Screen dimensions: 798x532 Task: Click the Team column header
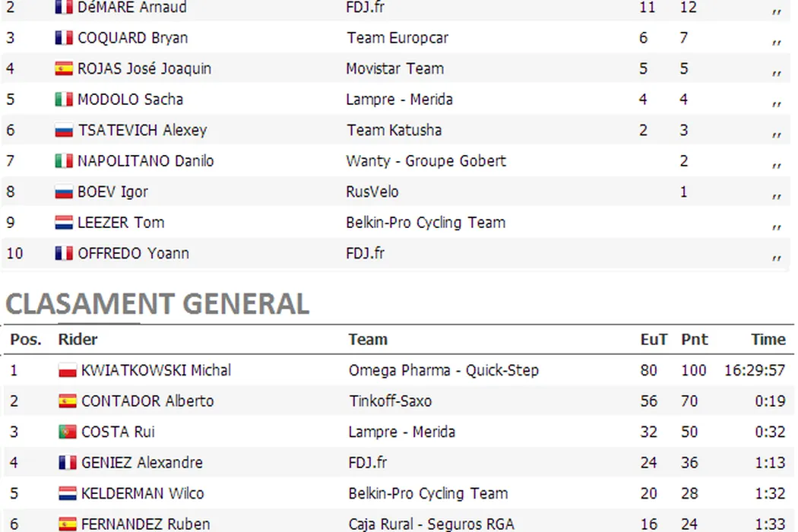click(368, 340)
